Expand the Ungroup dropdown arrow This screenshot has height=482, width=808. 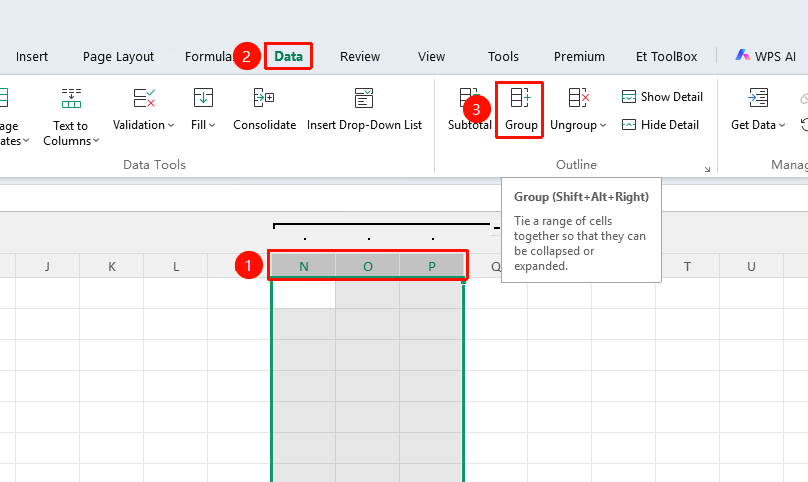[603, 125]
